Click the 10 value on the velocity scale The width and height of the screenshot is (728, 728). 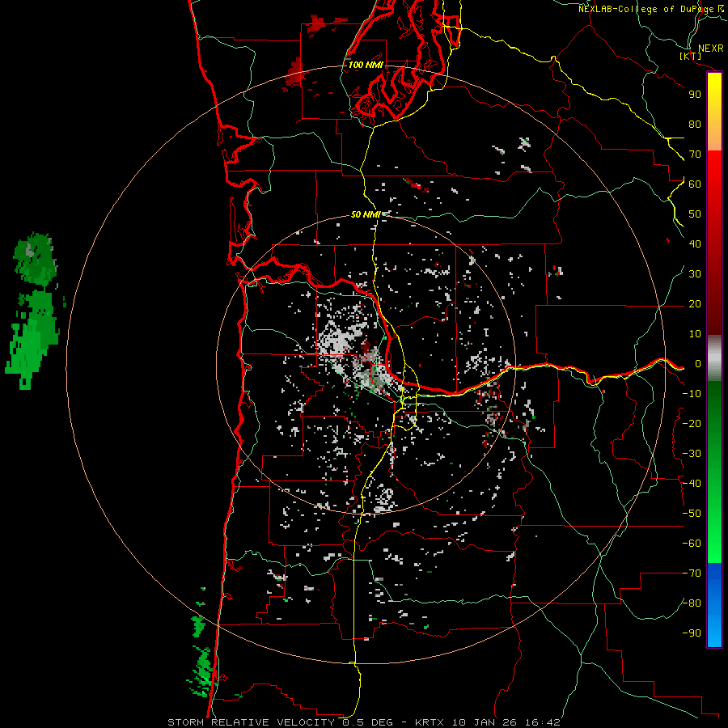[x=695, y=334]
